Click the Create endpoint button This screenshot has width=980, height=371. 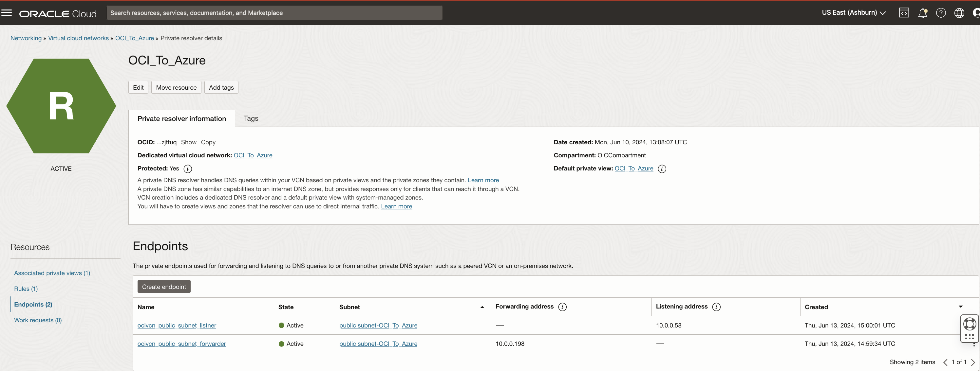click(164, 286)
